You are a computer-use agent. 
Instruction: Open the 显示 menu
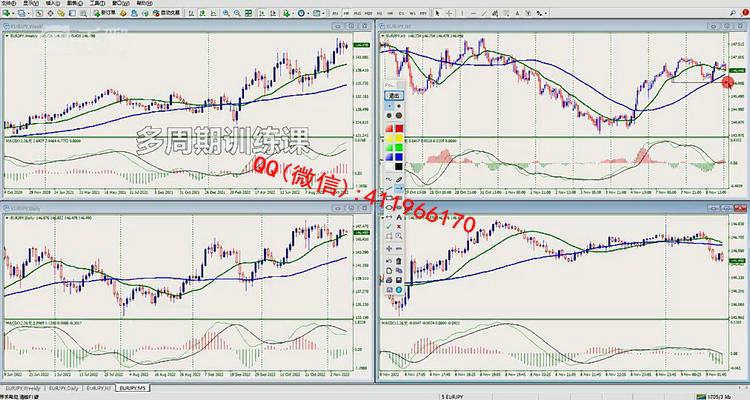(31, 3)
